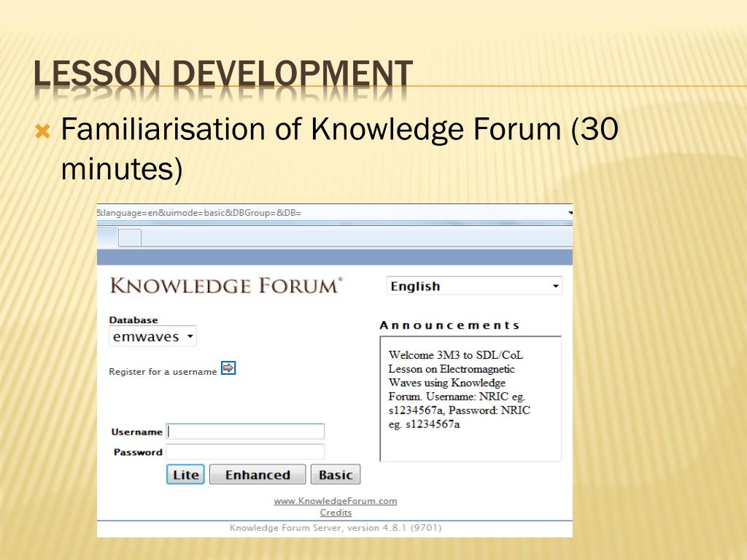The height and width of the screenshot is (560, 747).
Task: Click the 'Lesson Development' slide title
Action: (x=223, y=74)
